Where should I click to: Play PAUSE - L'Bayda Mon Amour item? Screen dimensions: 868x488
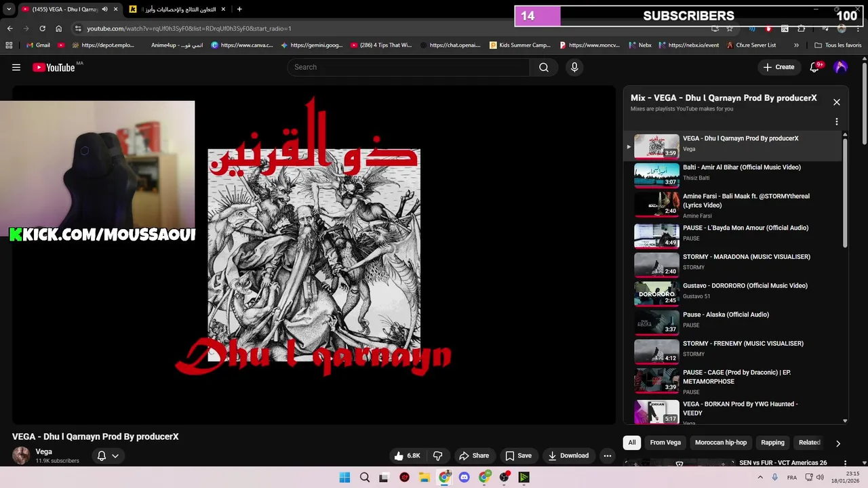[x=732, y=236]
